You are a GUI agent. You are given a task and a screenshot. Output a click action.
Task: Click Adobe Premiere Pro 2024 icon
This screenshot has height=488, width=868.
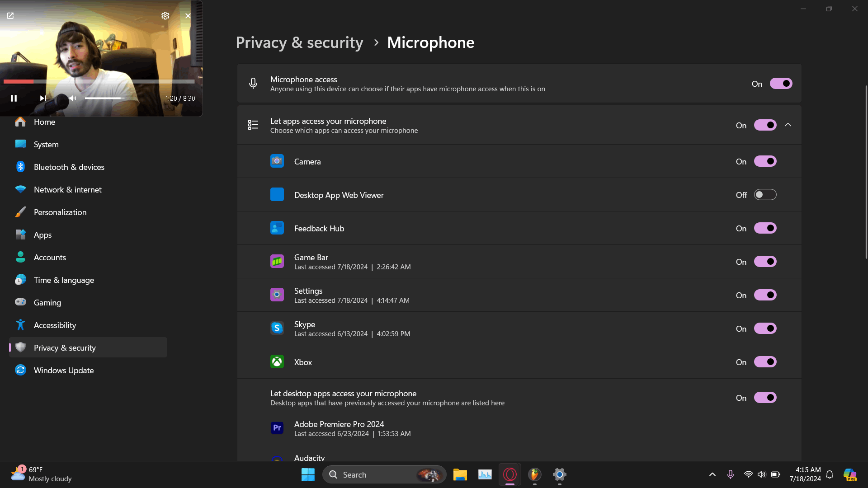[x=277, y=428]
